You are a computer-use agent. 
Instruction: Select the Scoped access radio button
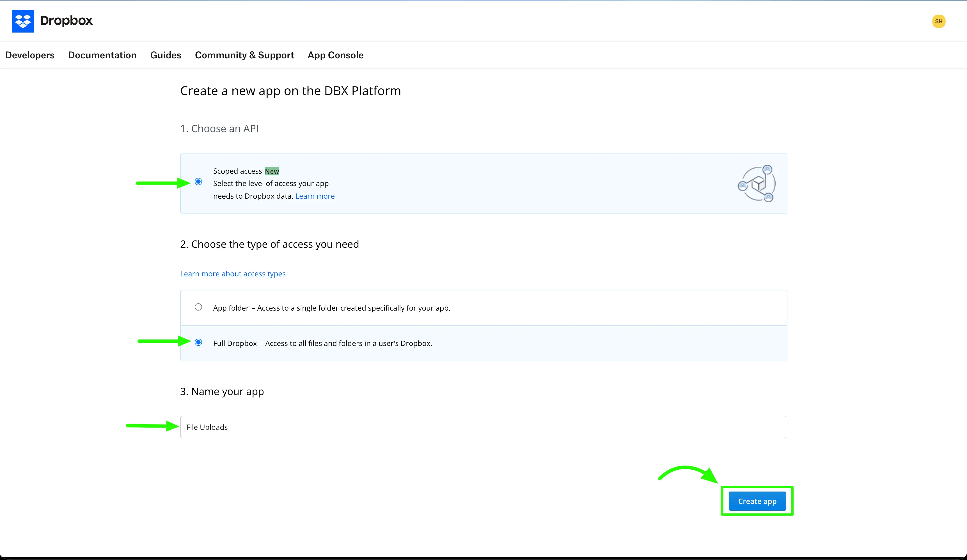point(198,182)
